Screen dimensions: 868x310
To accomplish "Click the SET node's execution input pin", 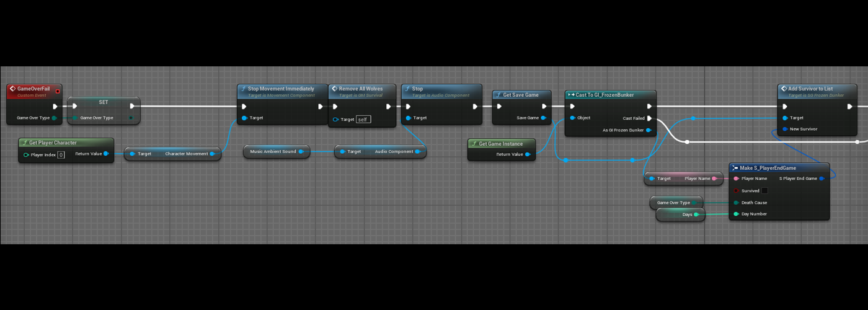I will (x=75, y=106).
